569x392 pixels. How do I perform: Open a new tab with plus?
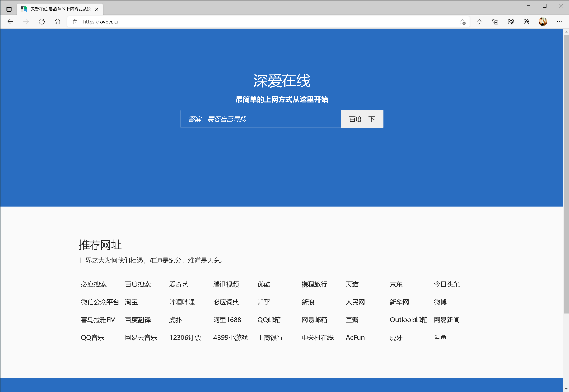(109, 9)
